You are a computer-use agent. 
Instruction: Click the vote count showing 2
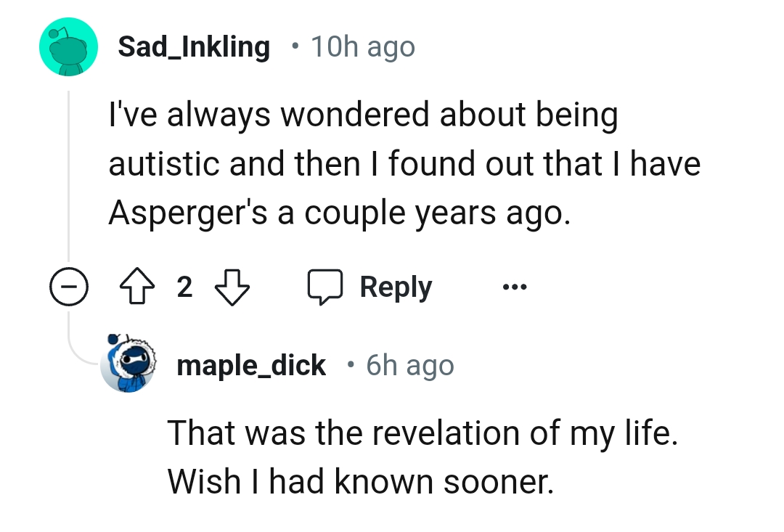coord(185,287)
